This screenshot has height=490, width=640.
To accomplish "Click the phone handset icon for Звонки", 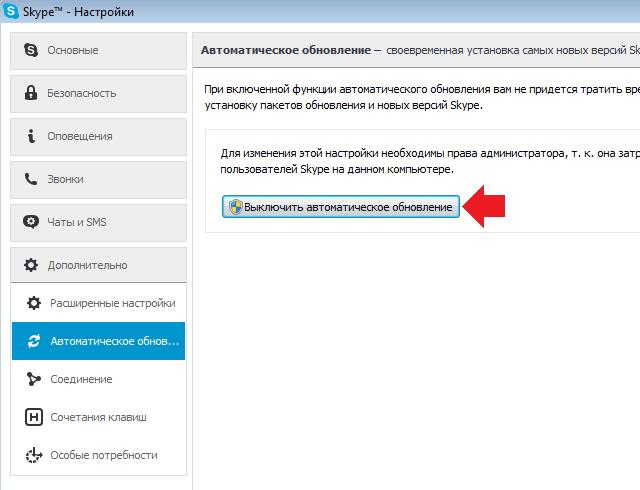I will [30, 179].
